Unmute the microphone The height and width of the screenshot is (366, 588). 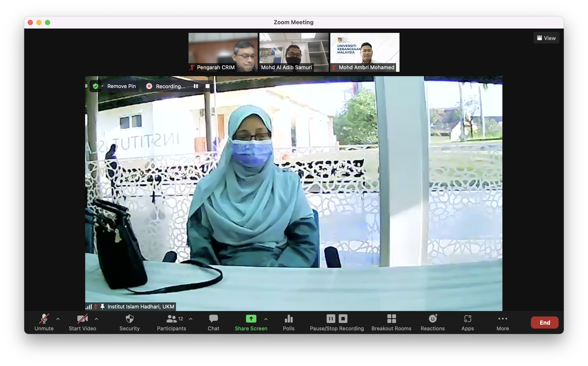tap(44, 319)
